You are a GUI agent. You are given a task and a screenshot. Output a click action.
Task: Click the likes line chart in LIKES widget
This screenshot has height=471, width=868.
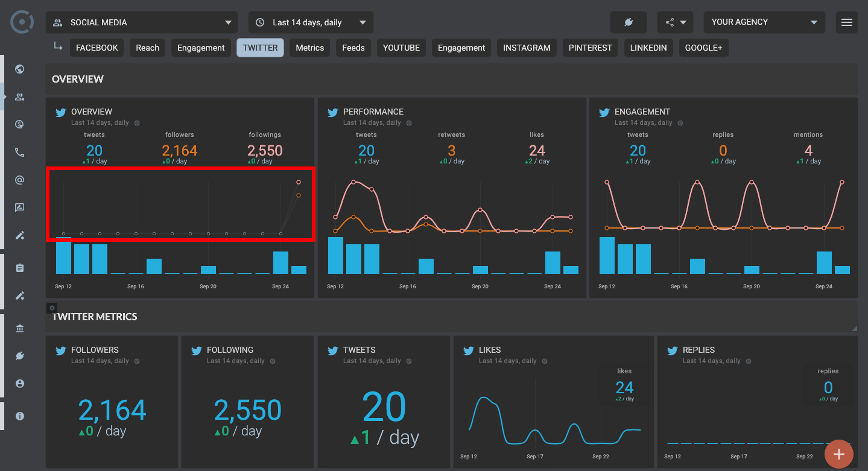click(554, 420)
